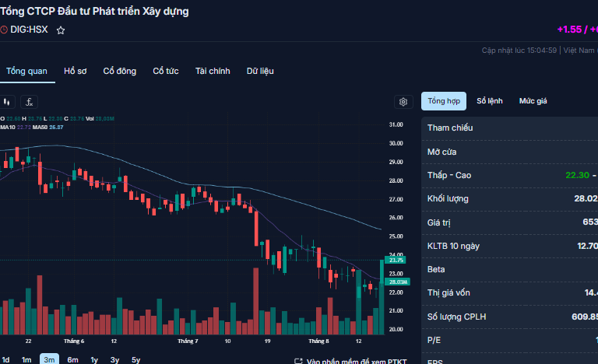
Task: Click the 'KLTB 10 ngày' row label
Action: [x=453, y=247]
